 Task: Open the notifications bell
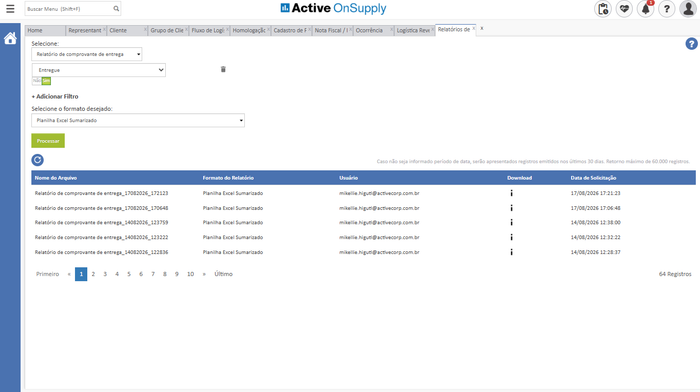click(x=646, y=8)
